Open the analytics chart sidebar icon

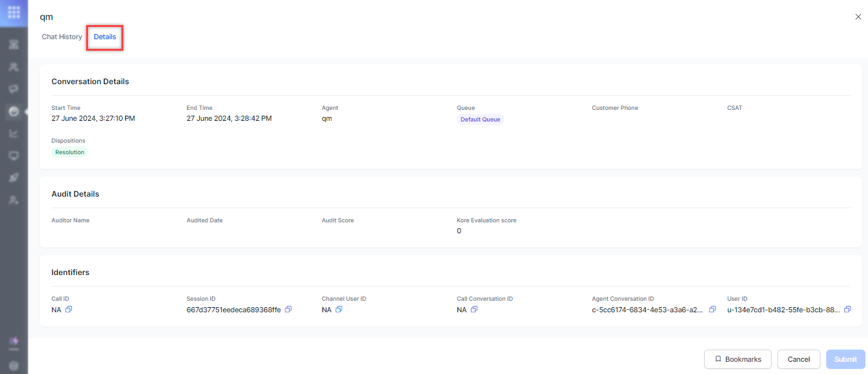13,134
